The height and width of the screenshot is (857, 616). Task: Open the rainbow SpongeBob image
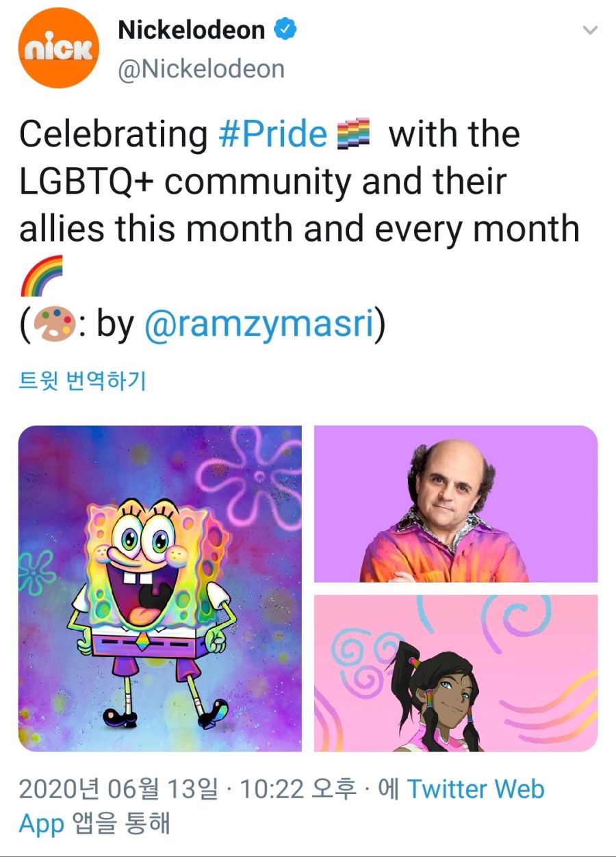[160, 588]
